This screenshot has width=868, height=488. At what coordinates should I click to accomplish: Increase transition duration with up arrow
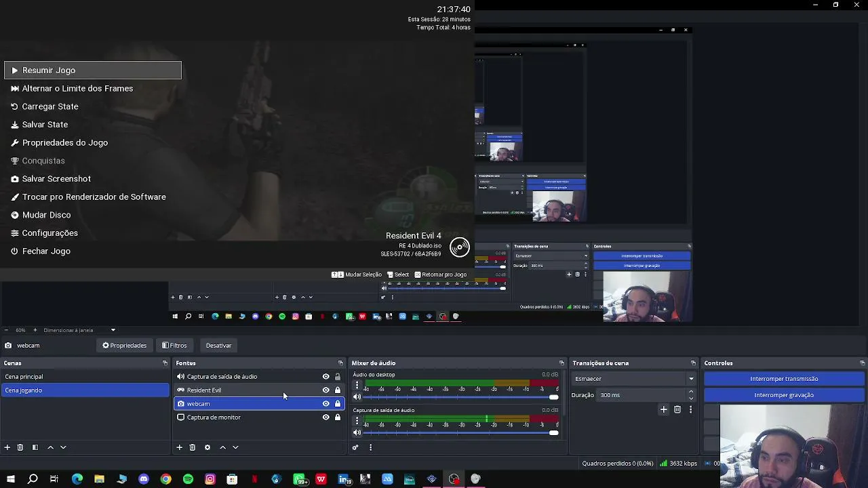point(691,392)
